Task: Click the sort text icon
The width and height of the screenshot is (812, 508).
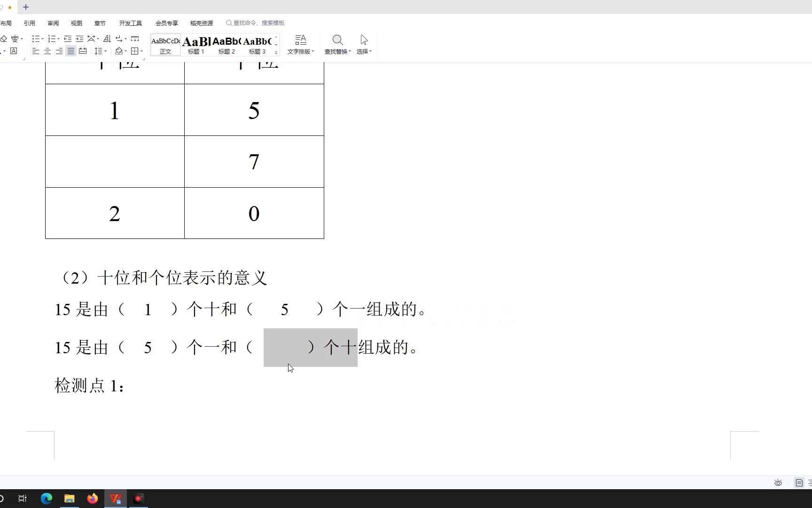Action: pos(107,39)
